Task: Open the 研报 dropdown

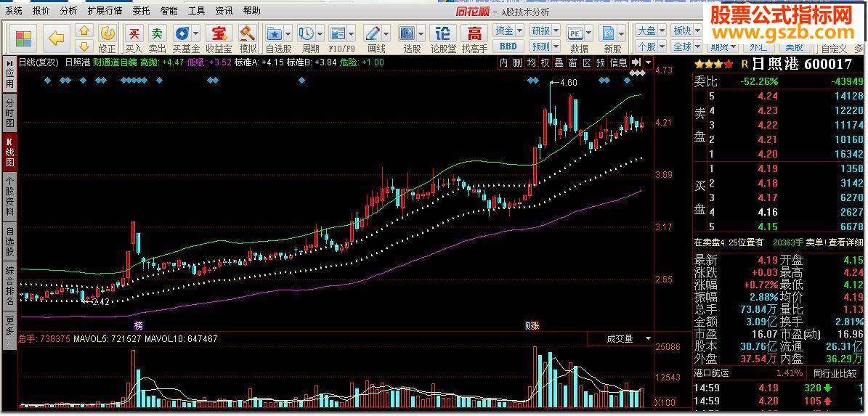Action: click(x=545, y=30)
